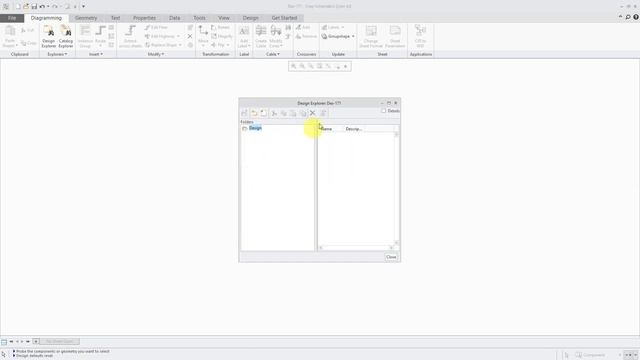Open the Groupshape dropdown in Update group

point(338,36)
